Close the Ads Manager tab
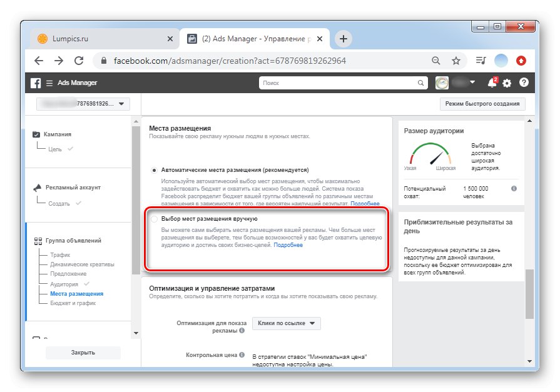 [x=320, y=39]
